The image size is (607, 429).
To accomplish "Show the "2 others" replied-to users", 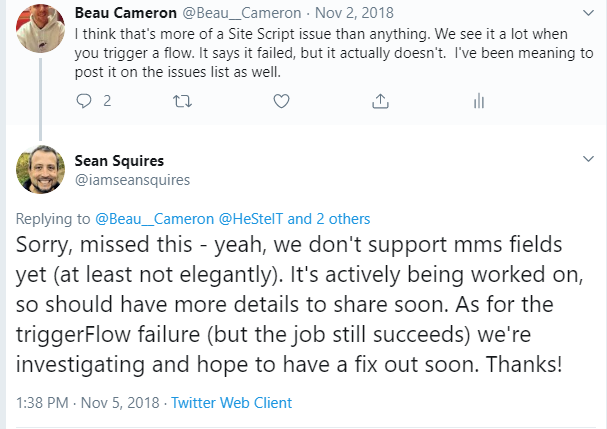I will [x=343, y=219].
